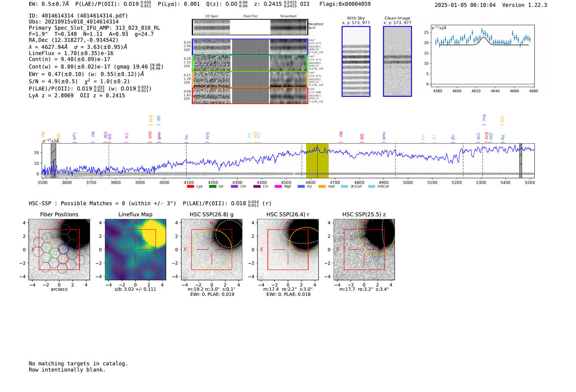Open the Fiber Positions image

59,250
